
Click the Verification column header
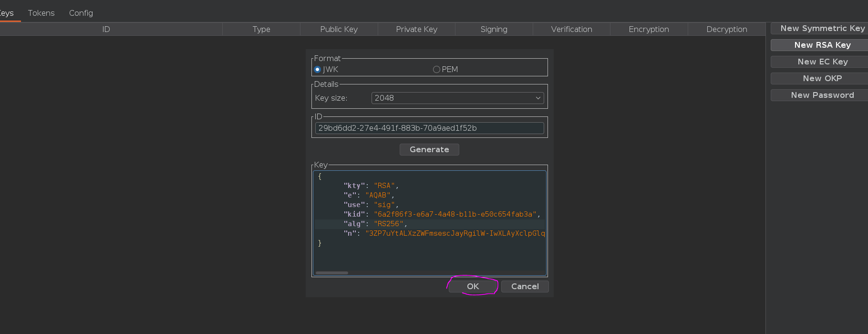pyautogui.click(x=571, y=29)
